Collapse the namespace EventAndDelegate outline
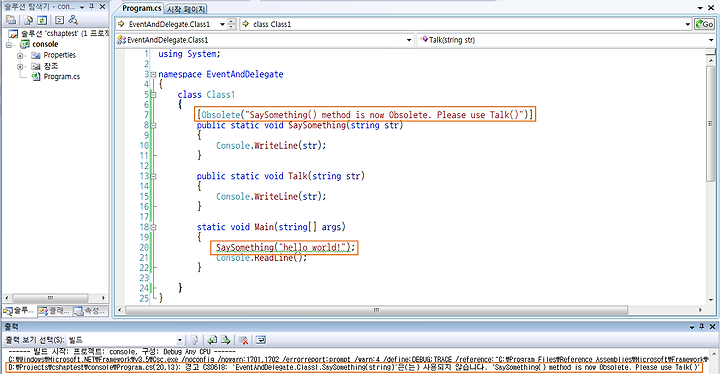 [x=153, y=74]
